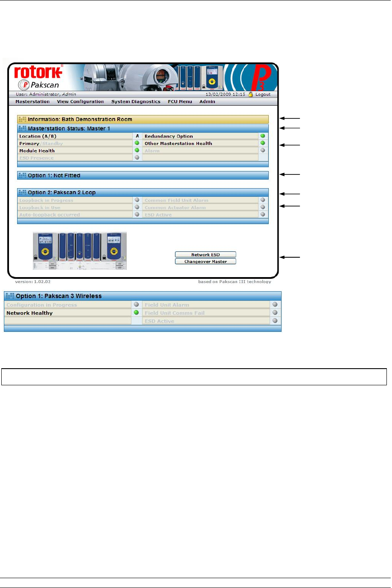Click the Logout link
392x588 pixels.
coord(263,95)
